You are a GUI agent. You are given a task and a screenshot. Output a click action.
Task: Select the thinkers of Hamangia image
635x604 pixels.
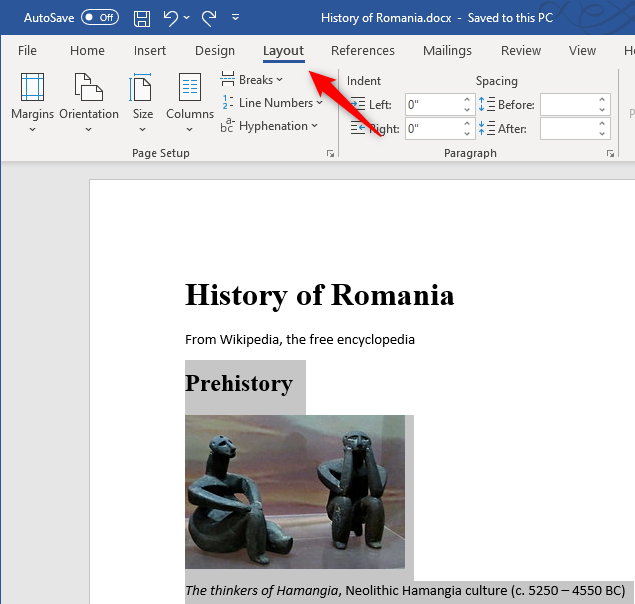coord(295,492)
